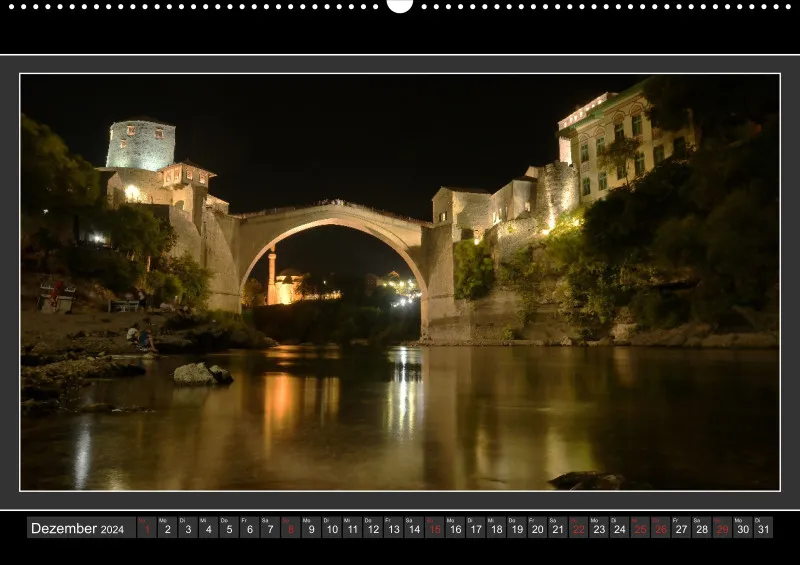
Task: Click the Mostar bridge night photo
Action: click(x=400, y=282)
